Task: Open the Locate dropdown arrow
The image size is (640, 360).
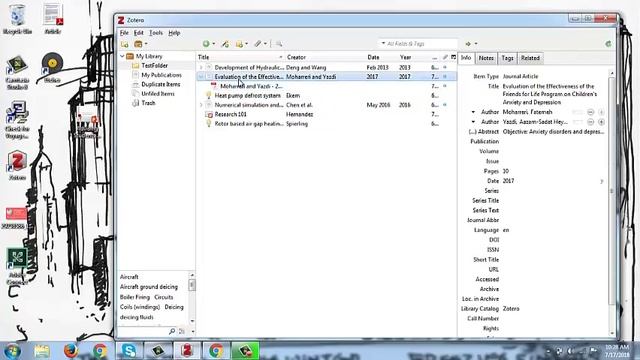Action: click(x=476, y=44)
